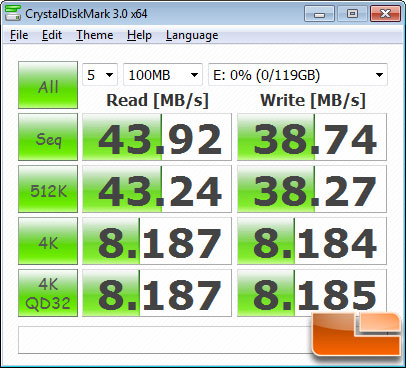This screenshot has width=406, height=368.
Task: Click the 4K write result 8.184
Action: click(x=312, y=241)
